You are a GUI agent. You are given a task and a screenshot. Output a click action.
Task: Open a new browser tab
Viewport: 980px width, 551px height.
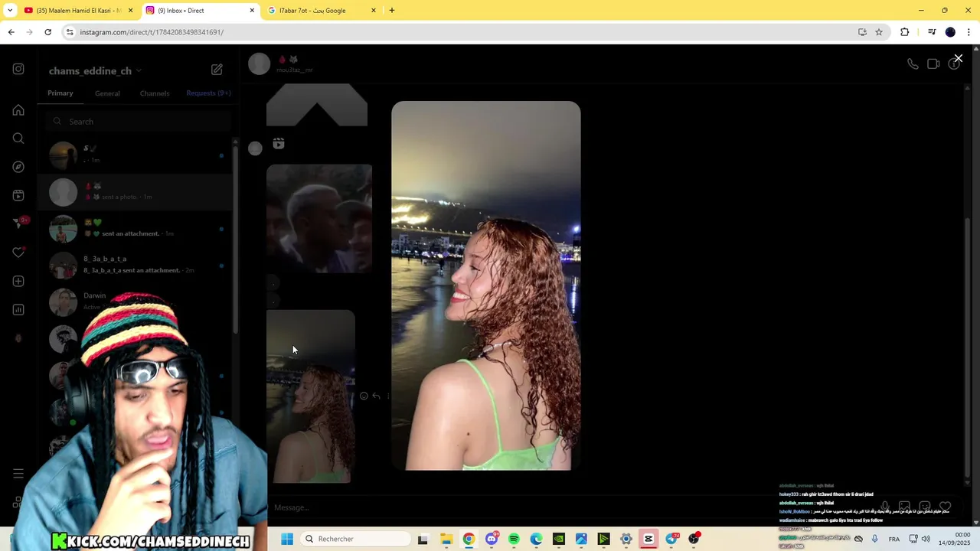click(392, 11)
